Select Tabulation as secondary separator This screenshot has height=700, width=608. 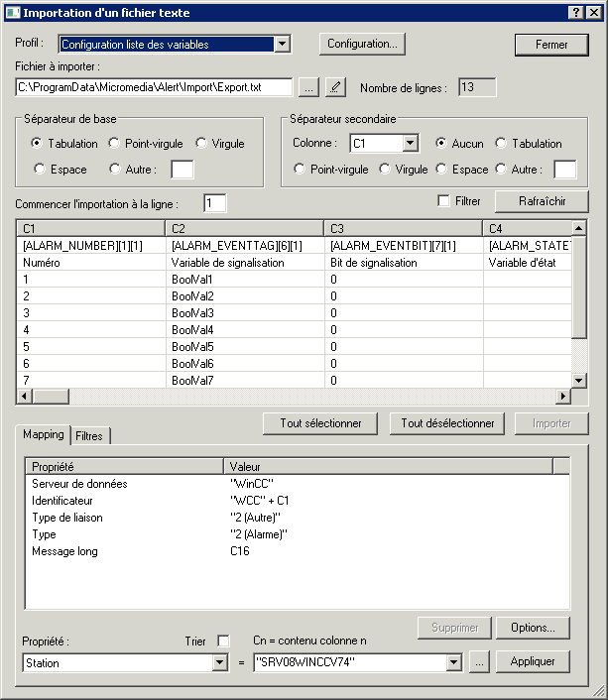[501, 144]
